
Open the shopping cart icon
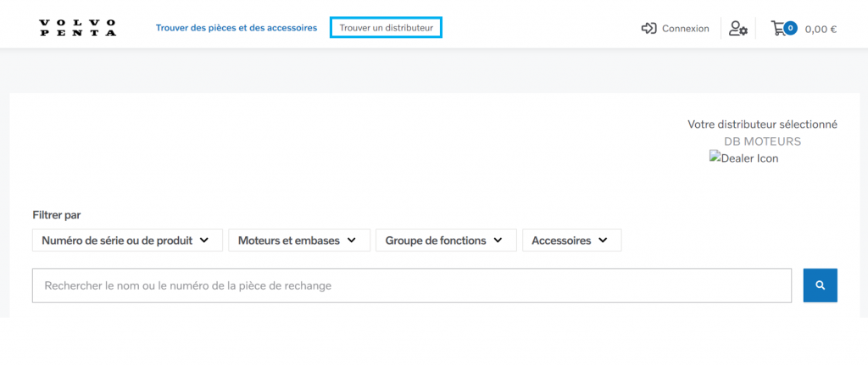(778, 28)
